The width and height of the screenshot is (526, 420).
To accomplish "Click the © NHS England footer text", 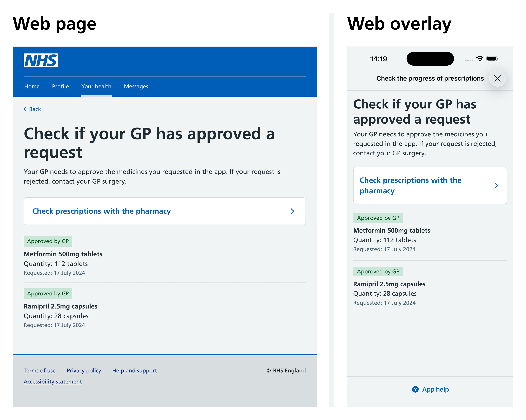I will click(286, 371).
